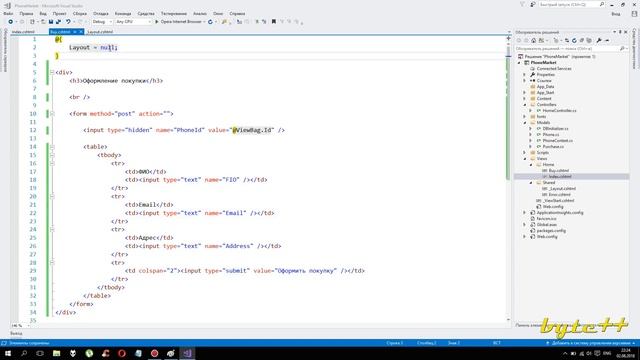Close the Buy.cshtml tab
Viewport: 640px width, 360px height.
pos(81,32)
